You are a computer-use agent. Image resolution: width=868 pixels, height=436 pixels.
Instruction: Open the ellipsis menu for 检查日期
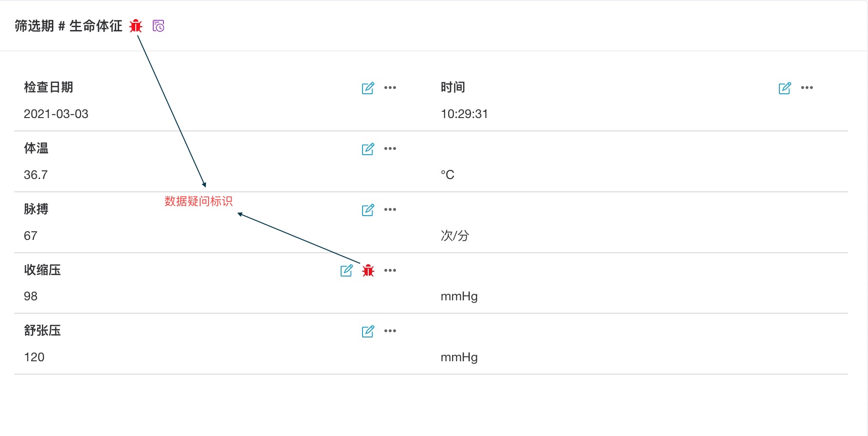pos(390,88)
